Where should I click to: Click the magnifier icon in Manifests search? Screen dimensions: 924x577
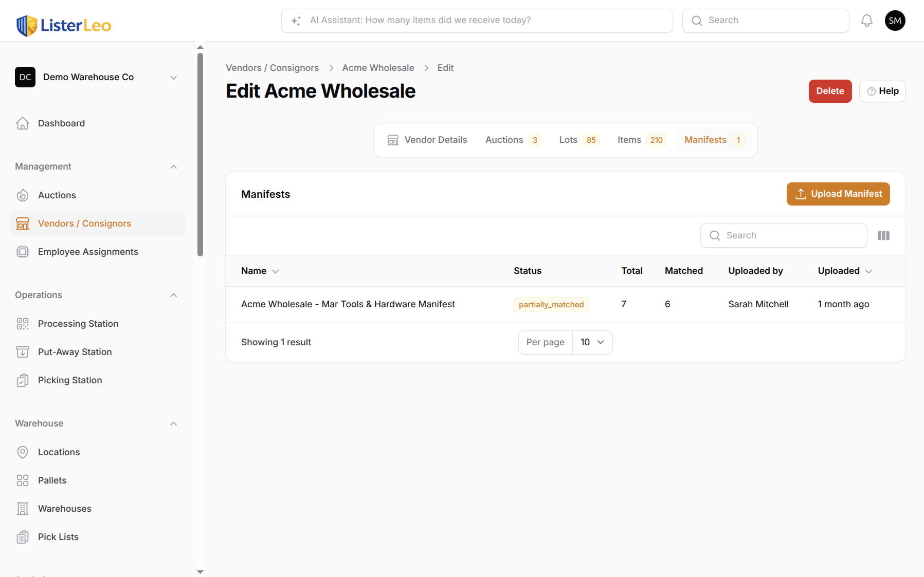click(715, 235)
